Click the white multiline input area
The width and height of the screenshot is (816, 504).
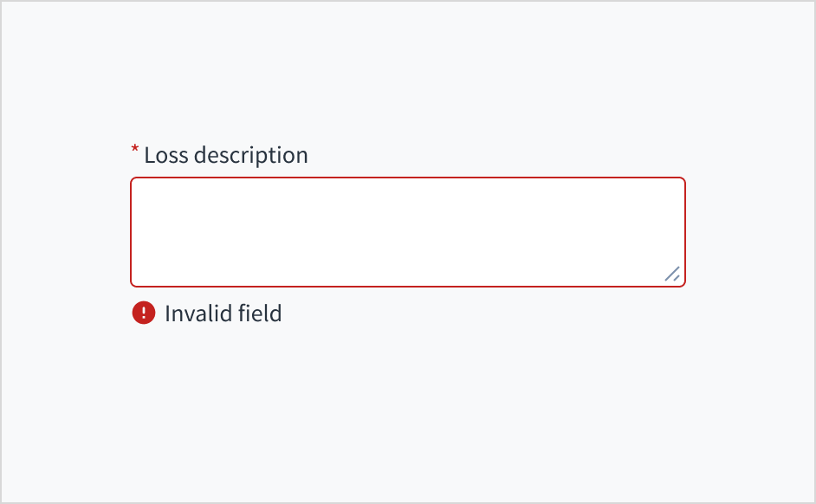(407, 231)
